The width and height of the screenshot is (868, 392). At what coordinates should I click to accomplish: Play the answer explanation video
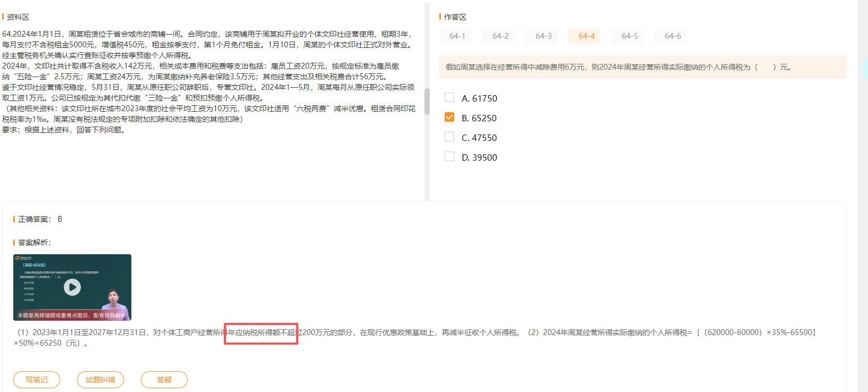(x=72, y=287)
